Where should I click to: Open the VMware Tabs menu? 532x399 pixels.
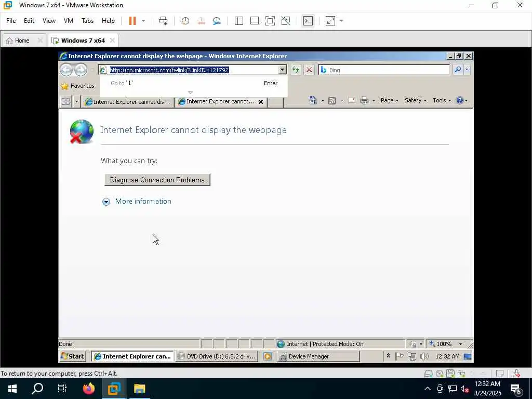[x=87, y=21]
